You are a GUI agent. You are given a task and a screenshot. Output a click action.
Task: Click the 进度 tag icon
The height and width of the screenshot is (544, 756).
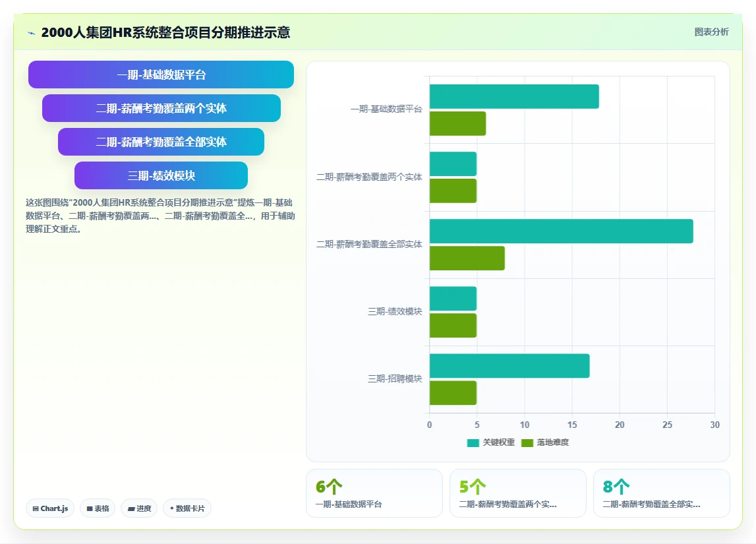point(131,509)
